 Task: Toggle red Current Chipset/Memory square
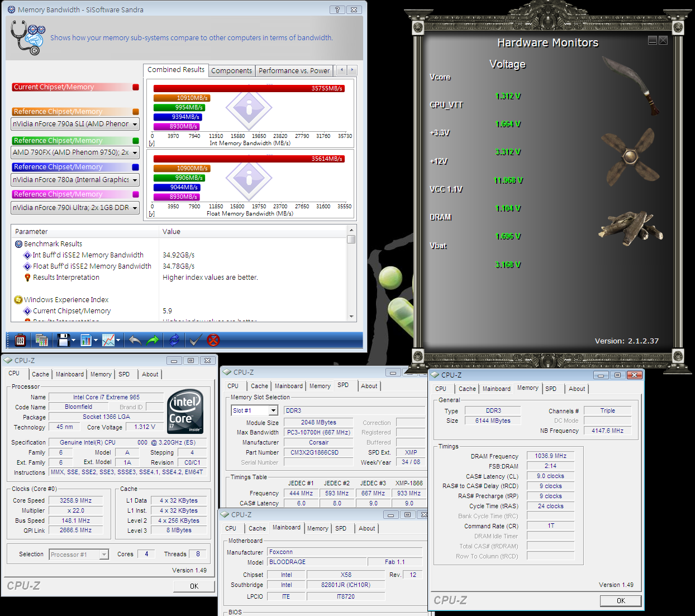point(136,87)
